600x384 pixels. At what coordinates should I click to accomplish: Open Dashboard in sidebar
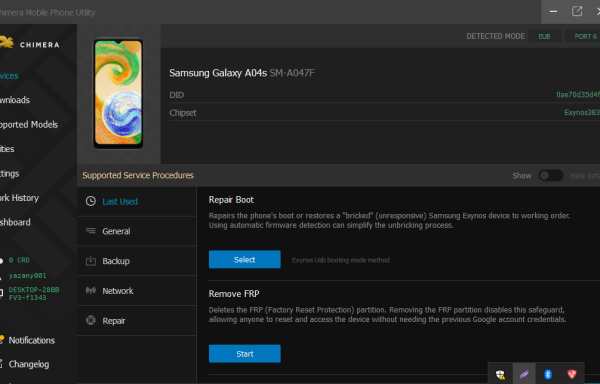(15, 222)
